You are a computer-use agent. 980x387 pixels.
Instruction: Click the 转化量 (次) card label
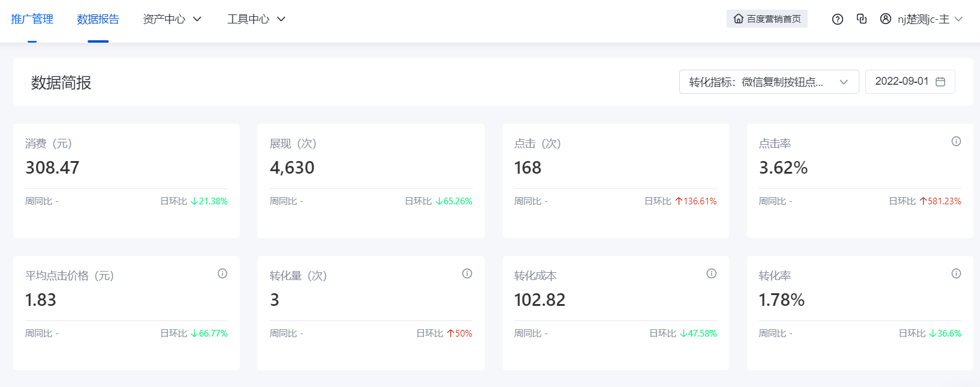298,276
